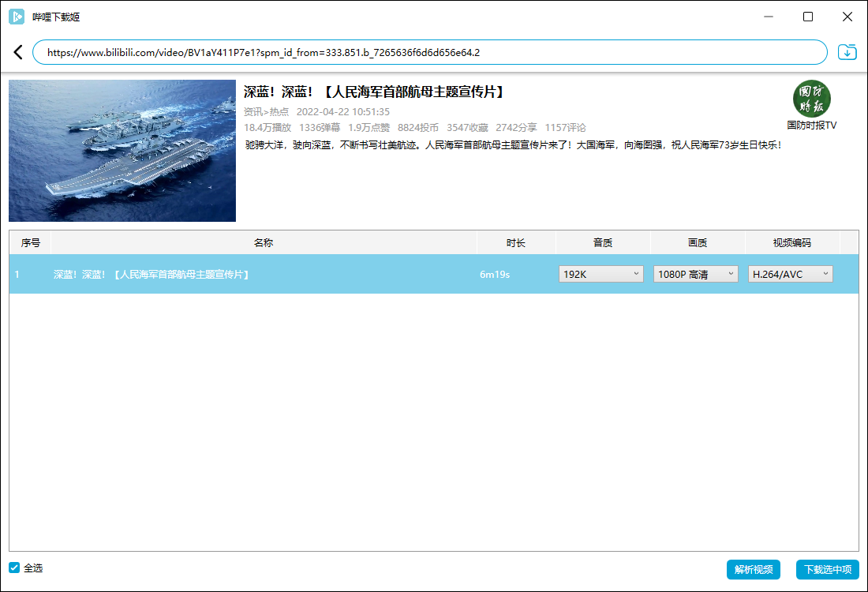Click the 画质 column header
The height and width of the screenshot is (592, 868).
tap(698, 242)
